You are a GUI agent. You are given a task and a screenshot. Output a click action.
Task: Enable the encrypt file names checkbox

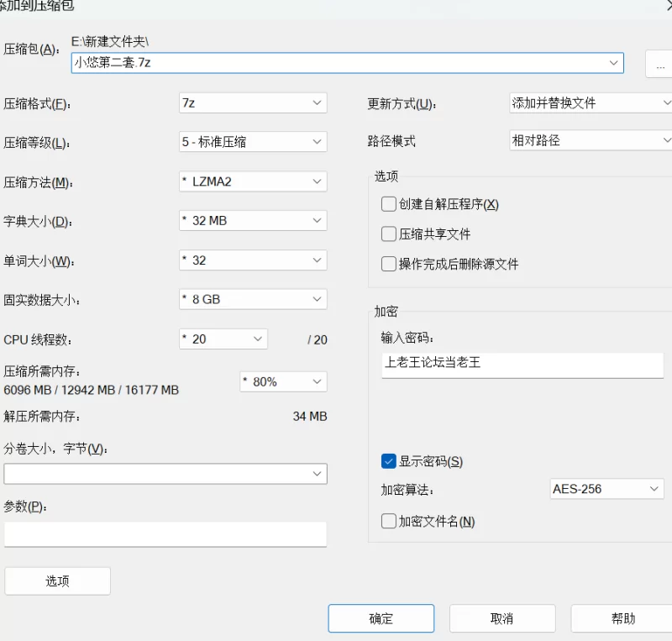[388, 521]
